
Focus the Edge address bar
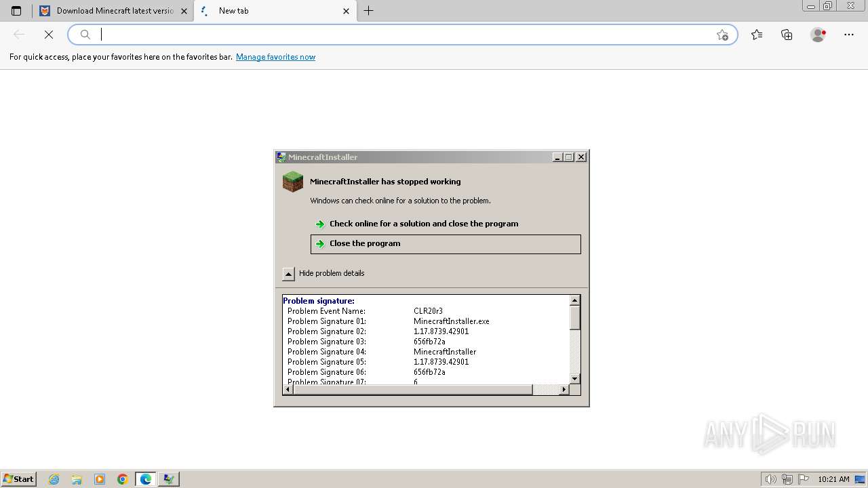tap(403, 35)
